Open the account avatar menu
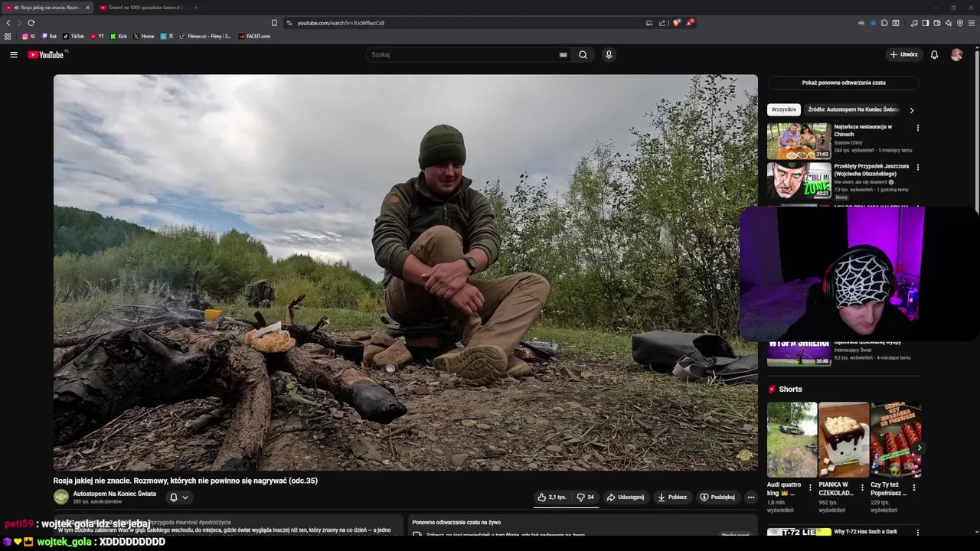 pos(956,54)
